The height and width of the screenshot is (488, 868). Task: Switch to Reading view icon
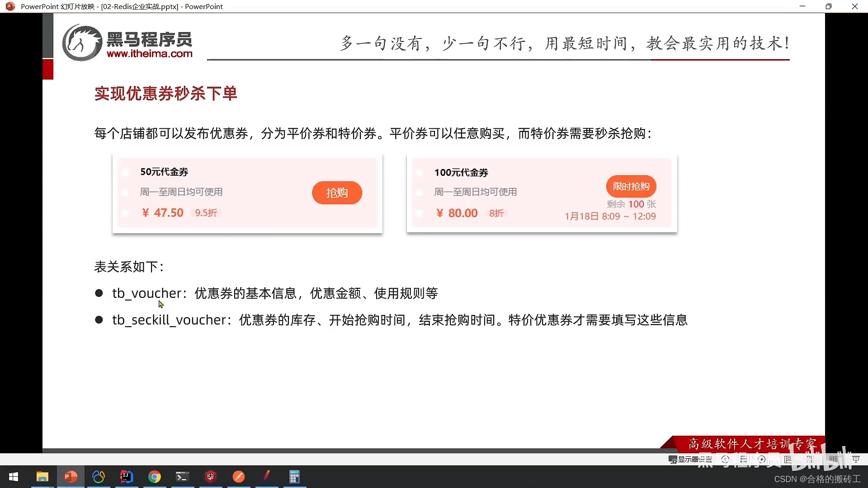[x=833, y=459]
